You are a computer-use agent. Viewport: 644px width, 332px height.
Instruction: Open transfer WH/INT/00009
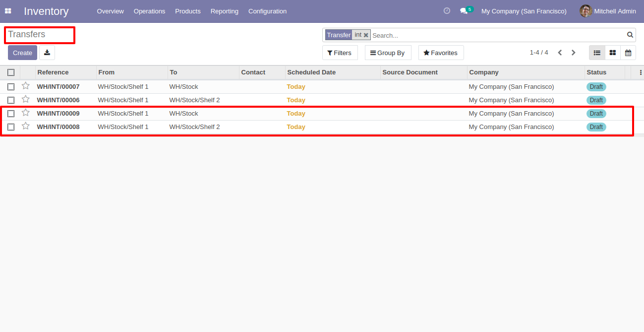58,114
